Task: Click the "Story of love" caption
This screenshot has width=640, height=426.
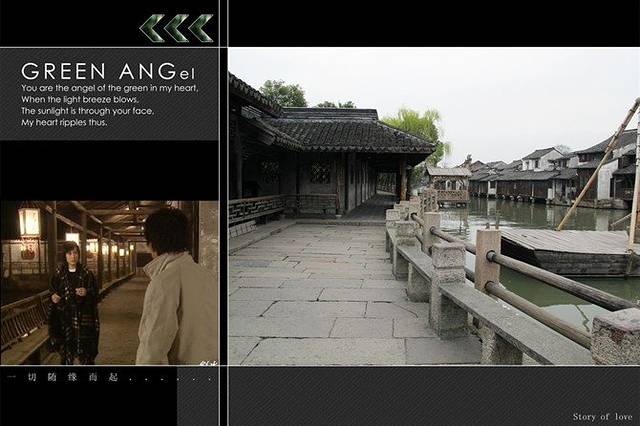Action: (x=602, y=416)
